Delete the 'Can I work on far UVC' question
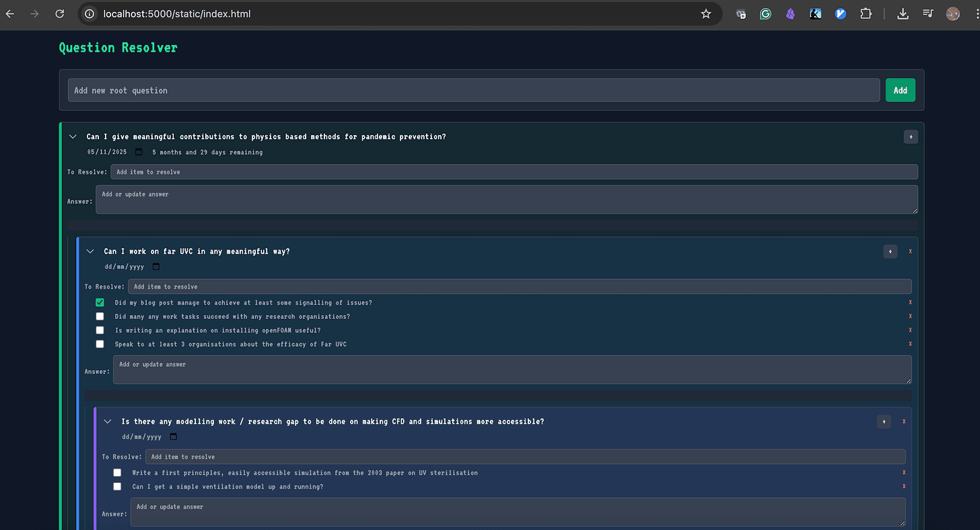 910,252
